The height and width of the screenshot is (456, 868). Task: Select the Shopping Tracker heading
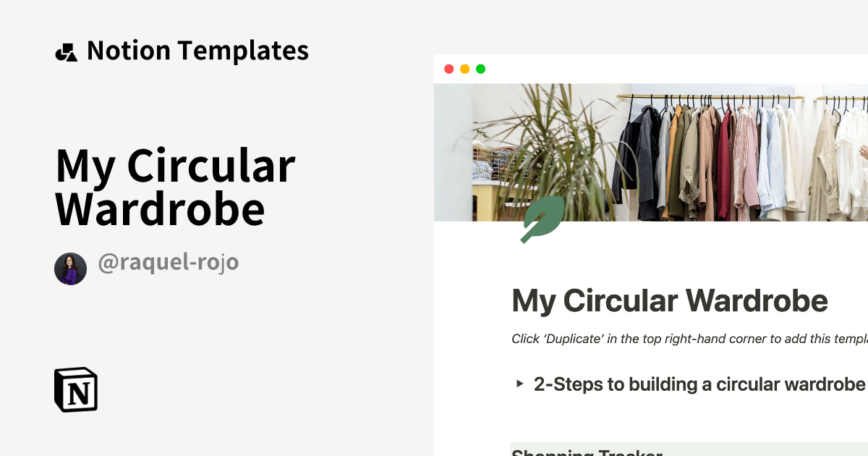point(586,452)
